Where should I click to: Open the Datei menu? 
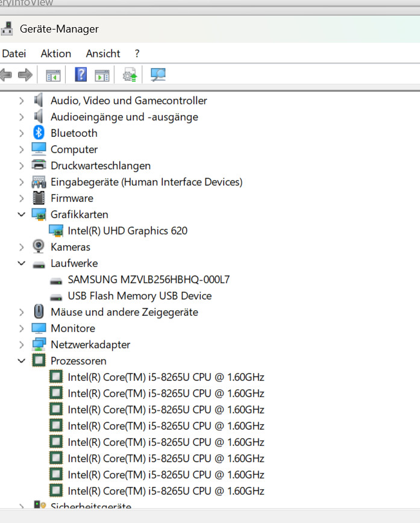(x=14, y=54)
